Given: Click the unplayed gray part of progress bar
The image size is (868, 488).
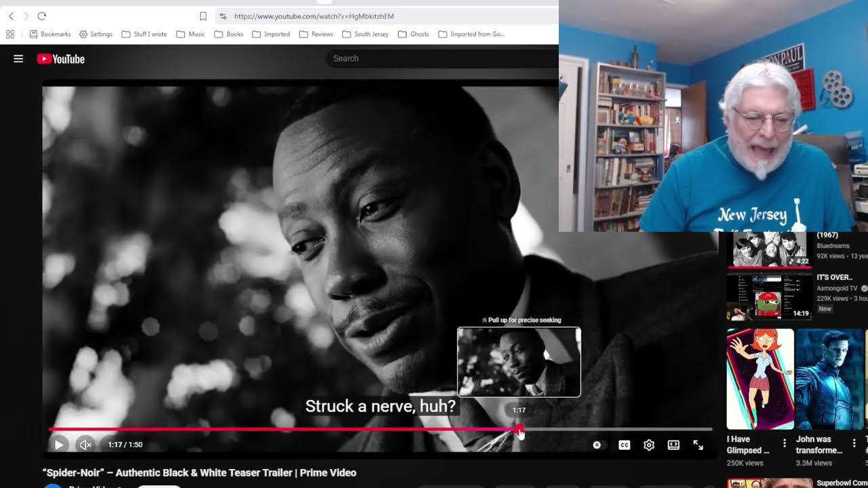Looking at the screenshot, I should (618, 429).
